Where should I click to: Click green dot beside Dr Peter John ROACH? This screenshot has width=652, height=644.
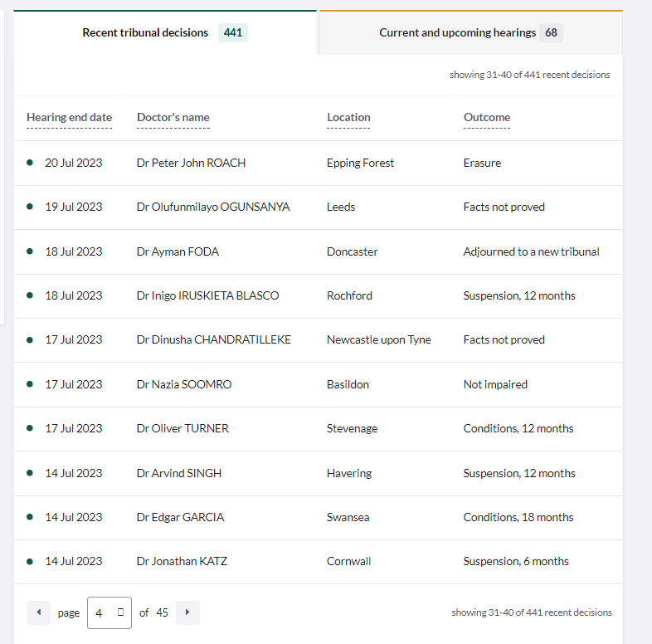(30, 163)
